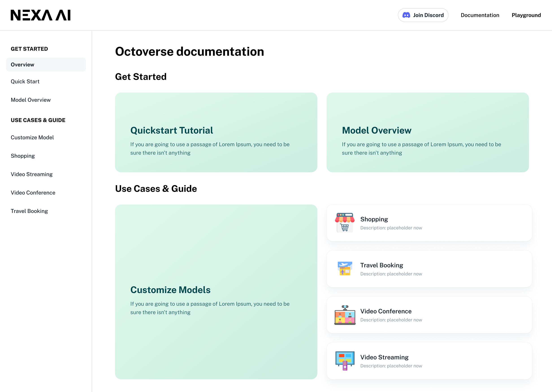Go to Playground in the top navigation
This screenshot has width=552, height=392.
(526, 15)
